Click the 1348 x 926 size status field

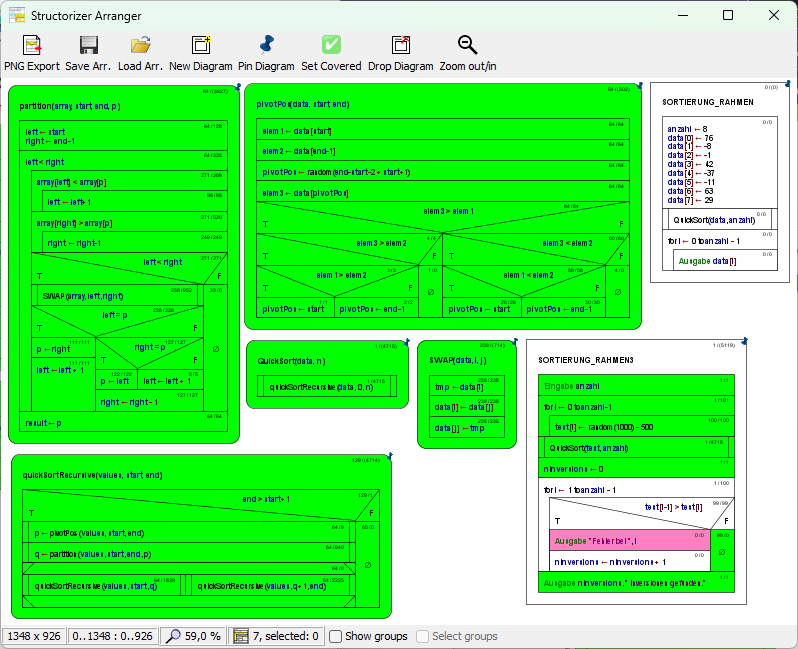[x=34, y=636]
